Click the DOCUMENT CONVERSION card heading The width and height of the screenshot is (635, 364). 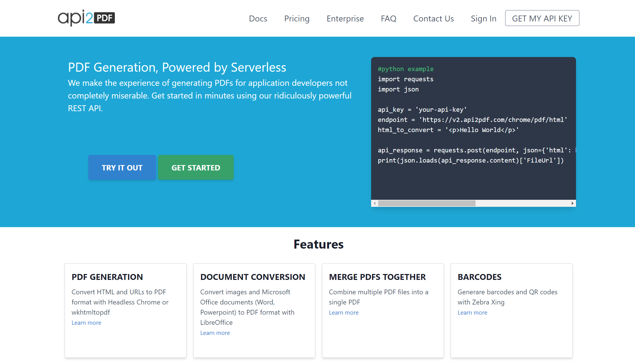253,277
